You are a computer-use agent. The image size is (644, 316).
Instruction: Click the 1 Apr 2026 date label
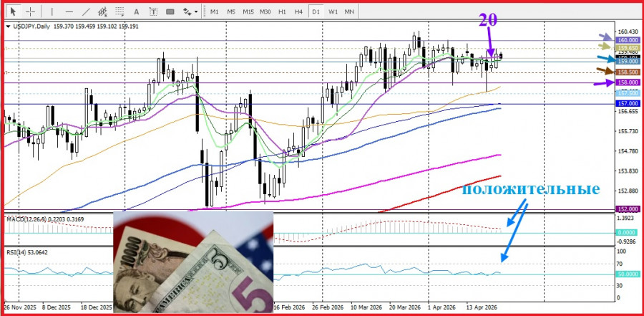pos(441,307)
